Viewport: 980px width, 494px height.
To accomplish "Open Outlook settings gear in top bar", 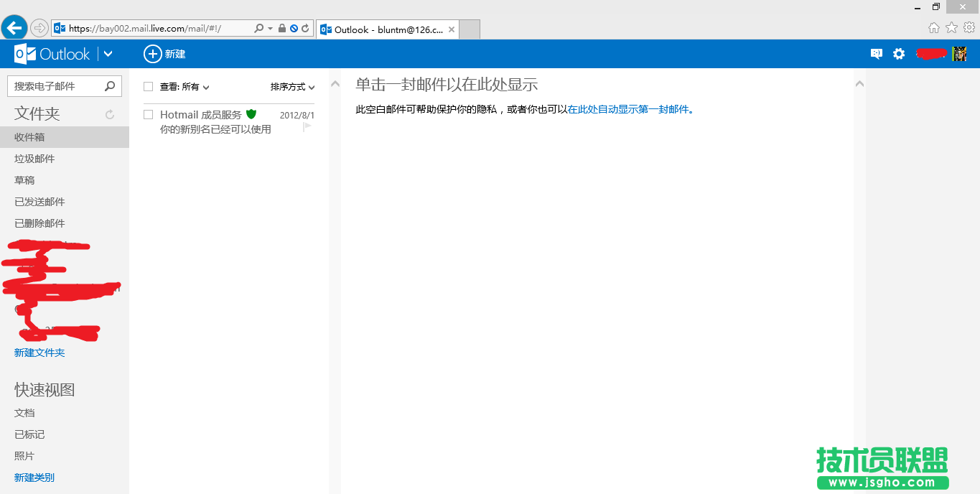I will point(899,54).
